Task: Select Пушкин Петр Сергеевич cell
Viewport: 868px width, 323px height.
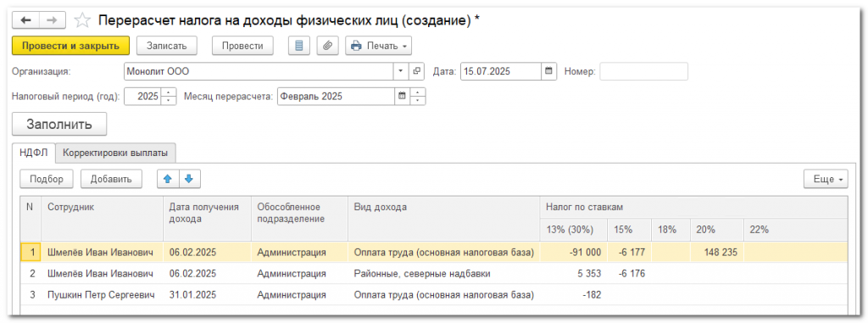Action: pos(102,295)
